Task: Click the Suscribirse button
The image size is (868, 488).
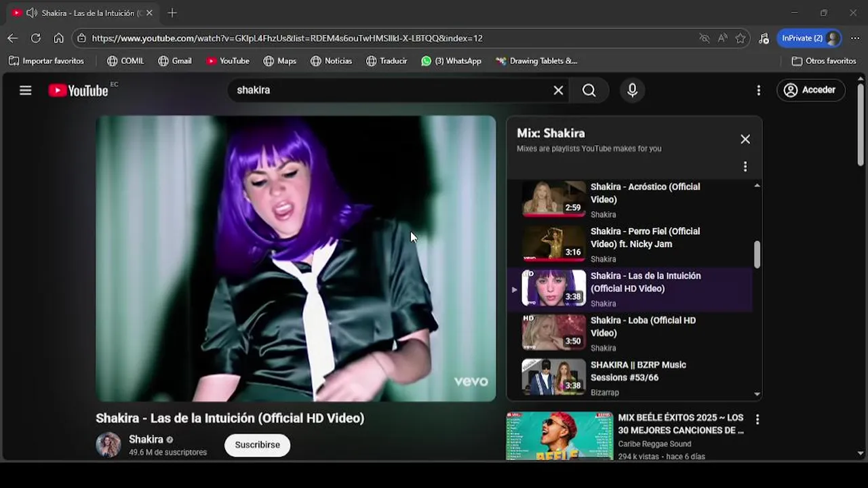Action: pyautogui.click(x=257, y=445)
